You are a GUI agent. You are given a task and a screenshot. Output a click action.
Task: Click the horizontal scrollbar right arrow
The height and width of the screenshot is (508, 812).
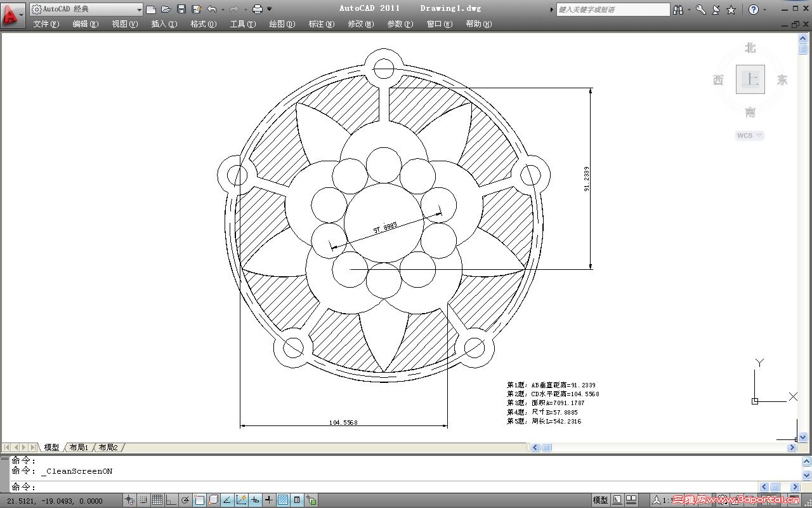(792, 448)
